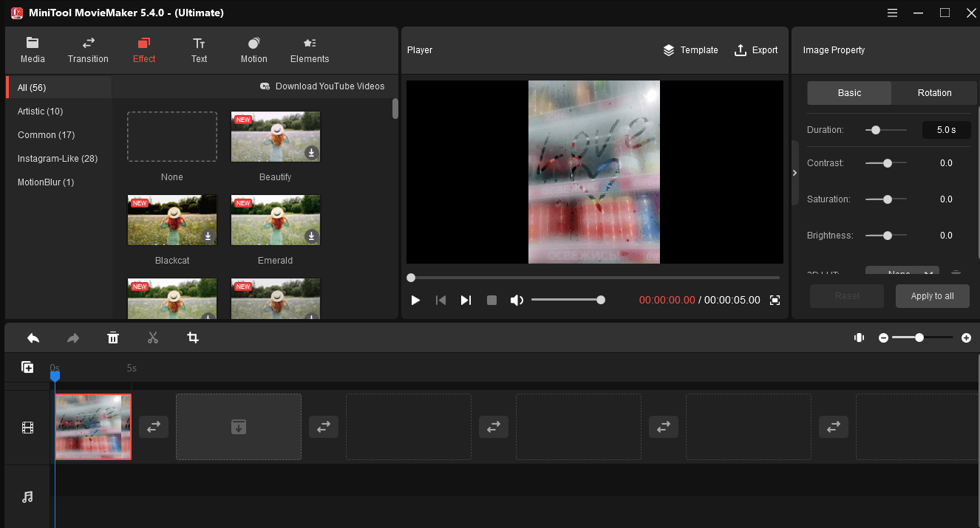Click the Apply to all button
This screenshot has width=980, height=528.
[932, 296]
